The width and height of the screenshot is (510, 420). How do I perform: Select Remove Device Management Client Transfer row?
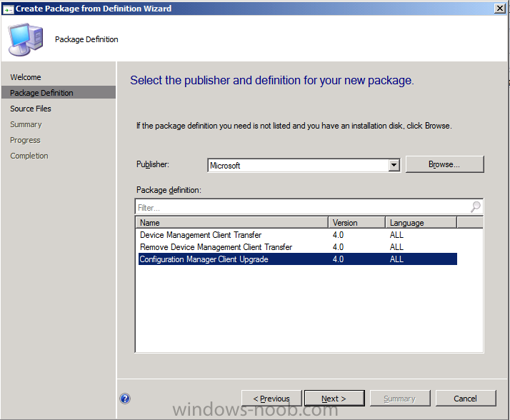[298, 247]
